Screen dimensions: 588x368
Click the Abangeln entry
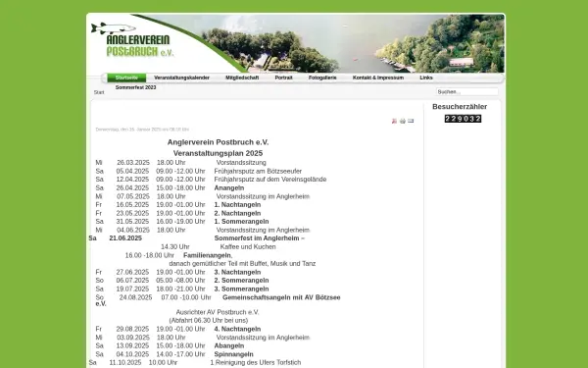(x=229, y=345)
